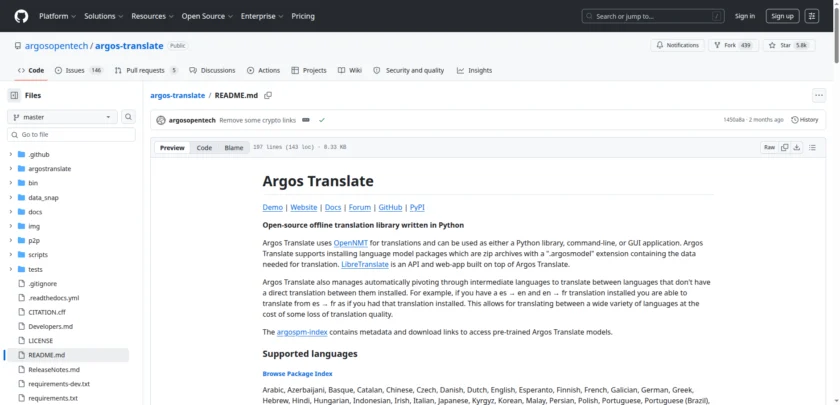Screen dimensions: 840x405
Task: Download the raw file icon
Action: [797, 147]
